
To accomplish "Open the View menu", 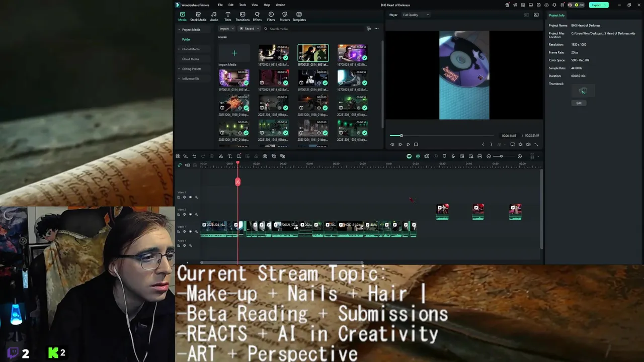I will [255, 5].
